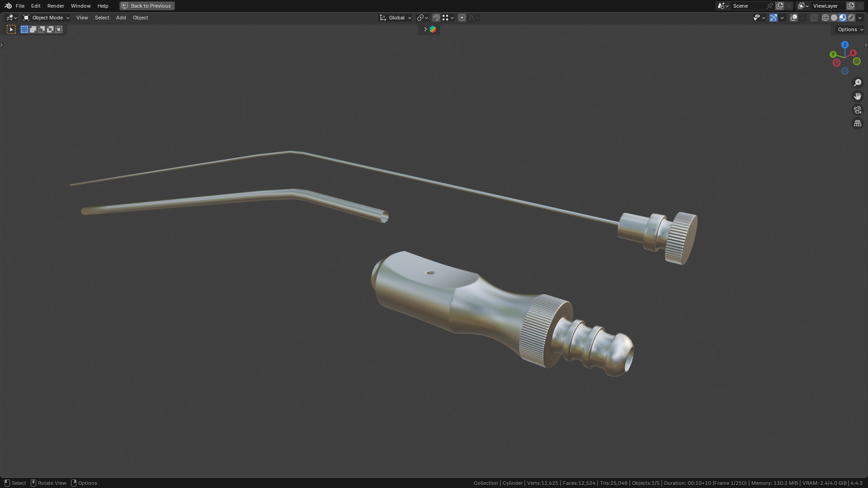This screenshot has width=868, height=488.
Task: Toggle show gizmos button
Action: tap(774, 18)
